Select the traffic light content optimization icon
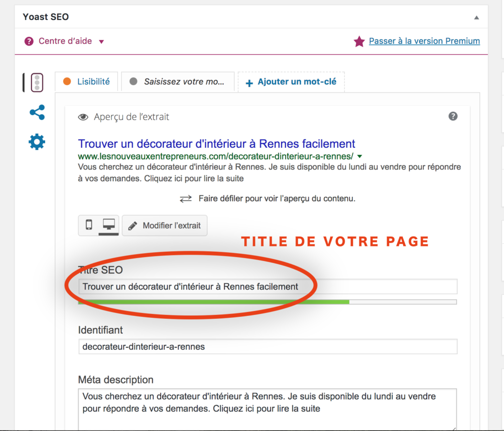Viewport: 504px width, 431px height. [x=37, y=83]
